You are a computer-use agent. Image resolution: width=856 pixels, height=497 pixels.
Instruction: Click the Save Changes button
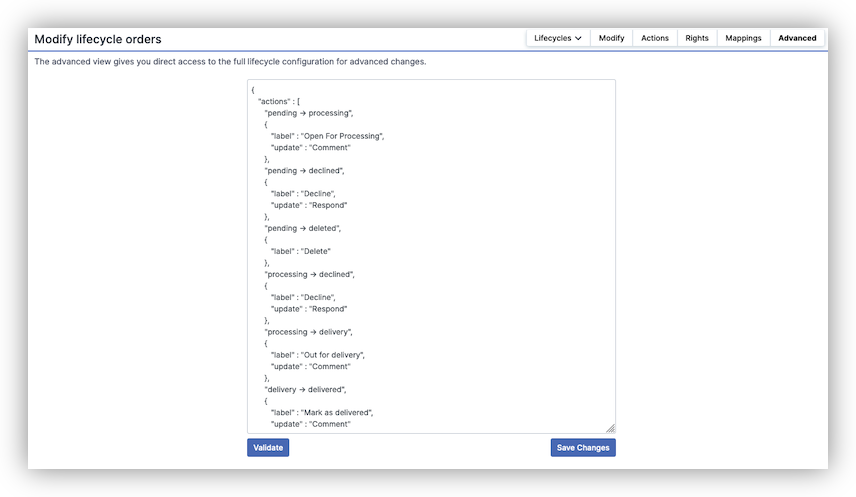point(583,448)
